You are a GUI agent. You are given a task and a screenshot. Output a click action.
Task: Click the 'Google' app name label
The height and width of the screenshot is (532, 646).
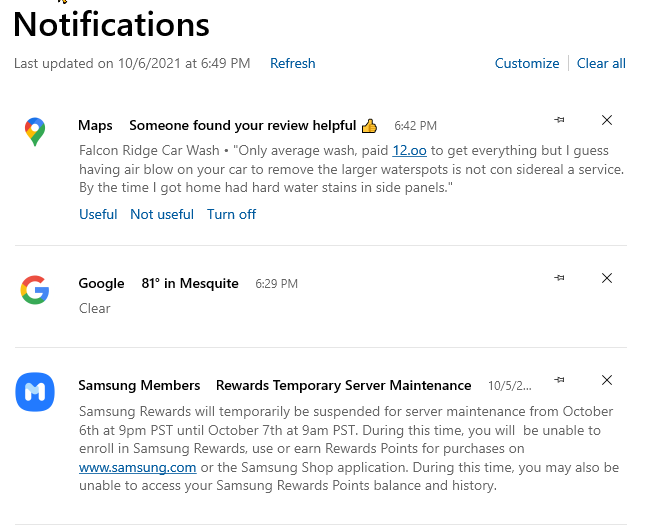click(101, 284)
